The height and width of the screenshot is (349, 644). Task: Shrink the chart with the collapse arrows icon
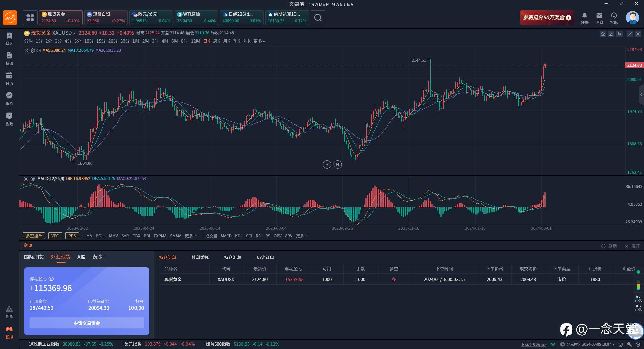point(630,34)
